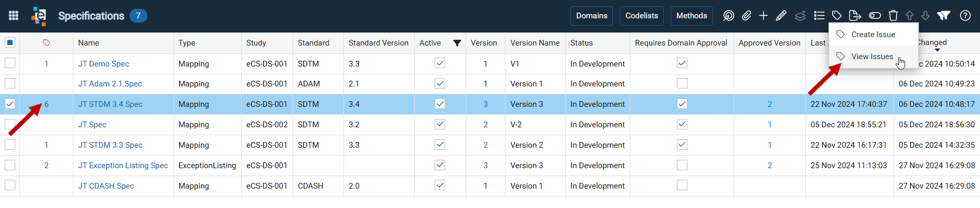
Task: Click the sort arrow under Changed header
Action: pos(938,50)
